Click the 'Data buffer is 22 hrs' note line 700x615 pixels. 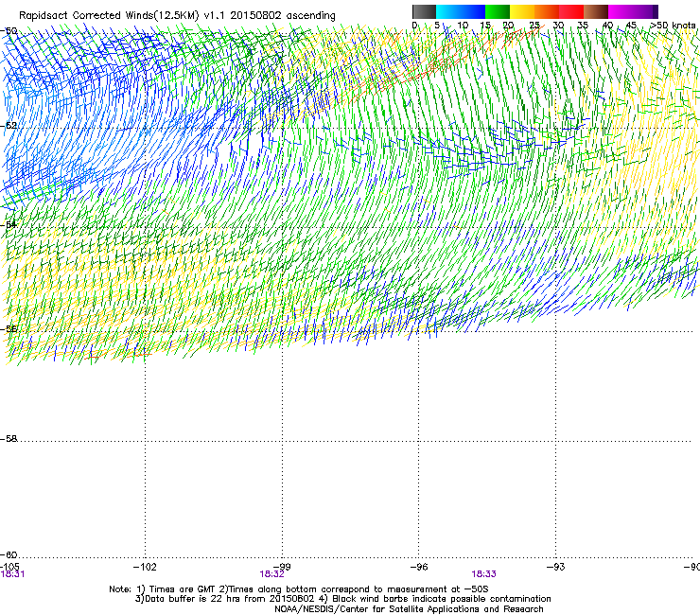point(342,599)
